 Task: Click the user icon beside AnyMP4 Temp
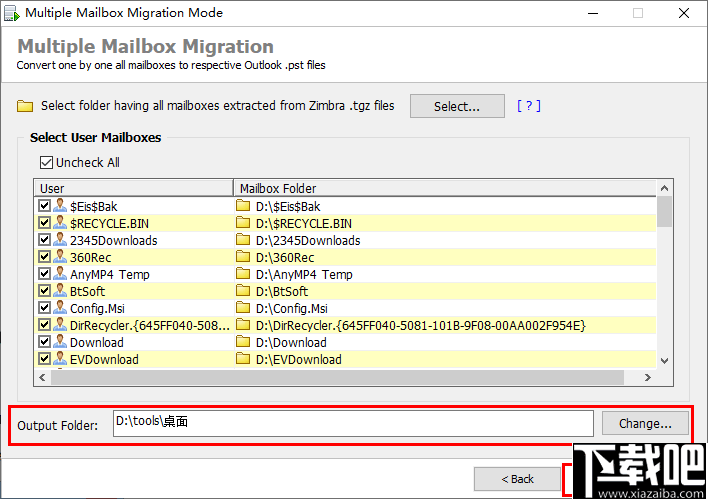click(x=60, y=274)
